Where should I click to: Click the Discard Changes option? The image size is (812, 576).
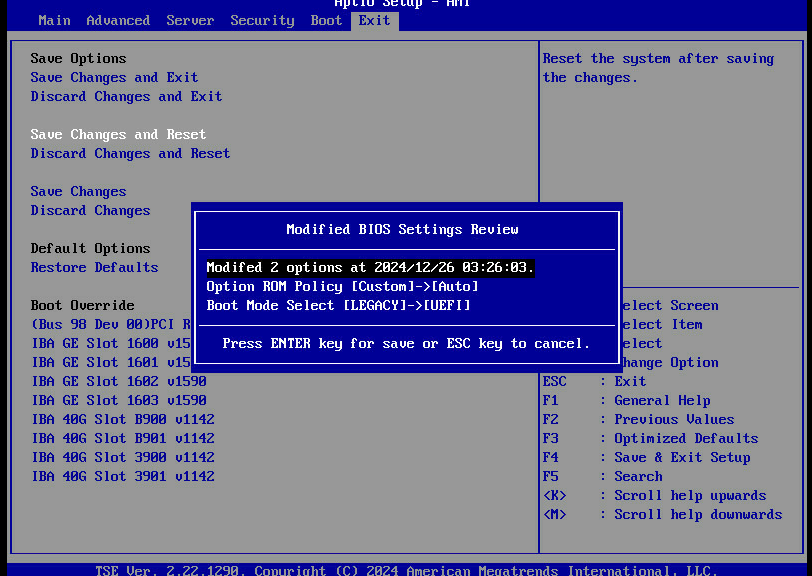(90, 210)
